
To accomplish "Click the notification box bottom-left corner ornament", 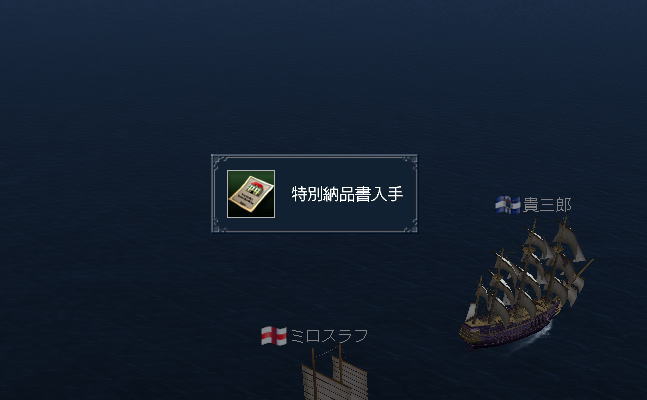I will pyautogui.click(x=219, y=225).
